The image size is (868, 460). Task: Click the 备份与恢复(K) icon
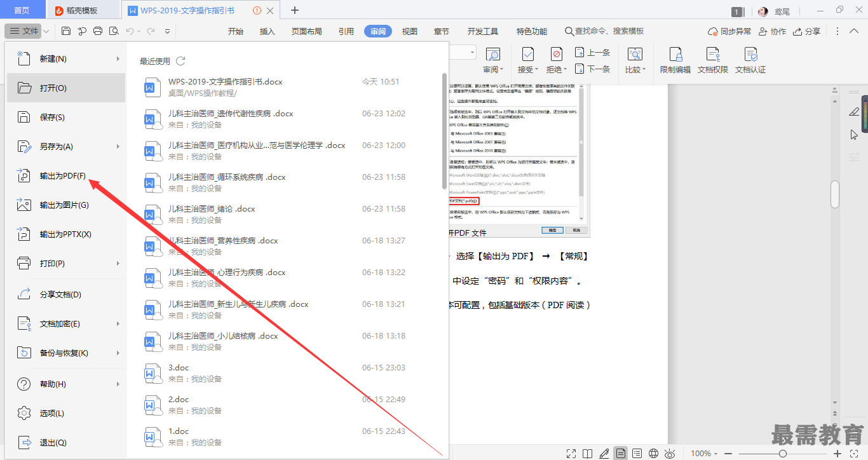click(x=24, y=353)
